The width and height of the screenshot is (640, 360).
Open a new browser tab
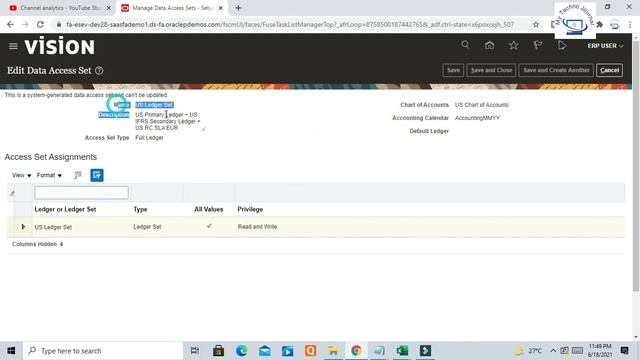click(x=238, y=8)
